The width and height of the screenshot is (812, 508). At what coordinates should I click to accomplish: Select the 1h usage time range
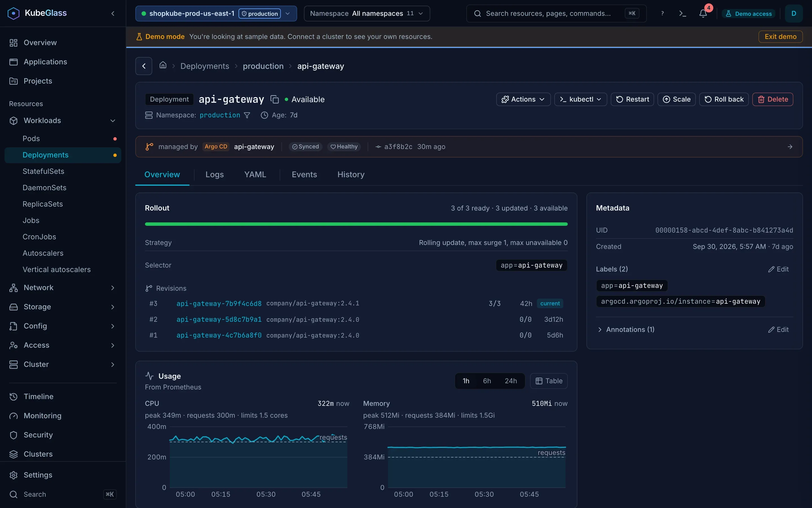pyautogui.click(x=466, y=381)
